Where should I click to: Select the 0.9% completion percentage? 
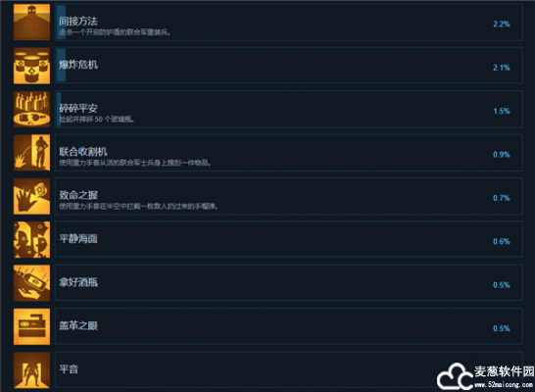point(502,155)
